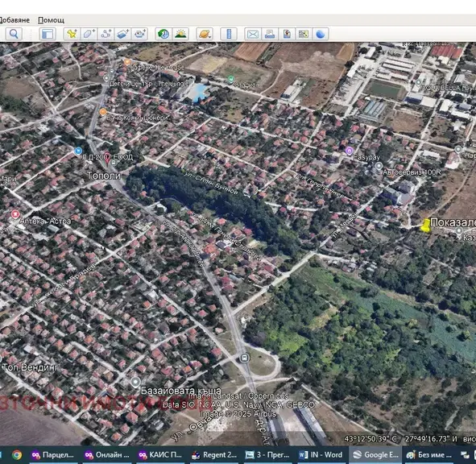Click the Тополи village label
The width and height of the screenshot is (476, 464).
point(104,176)
